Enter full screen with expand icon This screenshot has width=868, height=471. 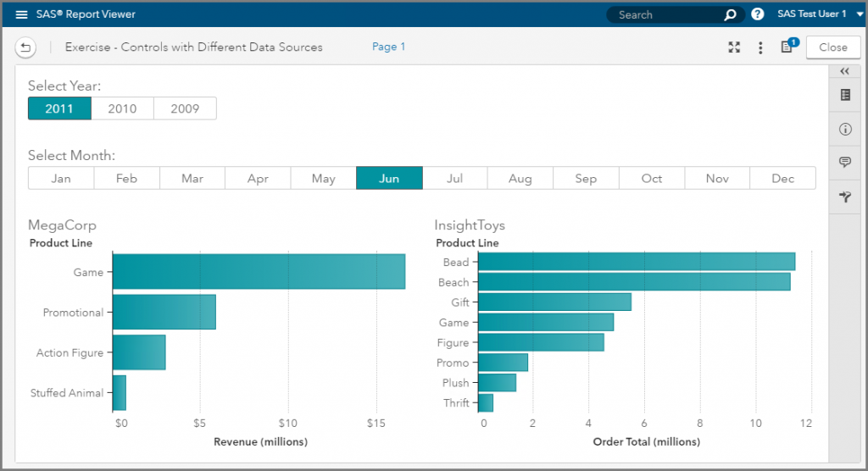[x=735, y=47]
